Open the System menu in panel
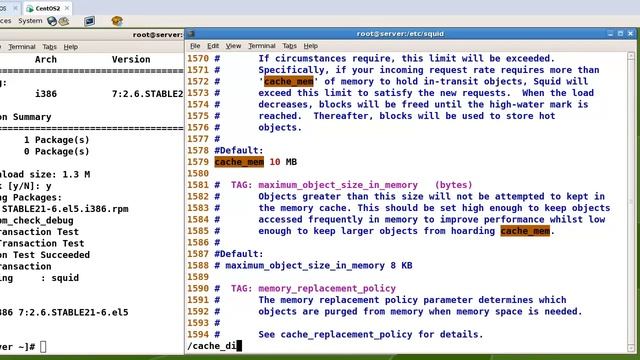The height and width of the screenshot is (360, 640). coord(30,21)
